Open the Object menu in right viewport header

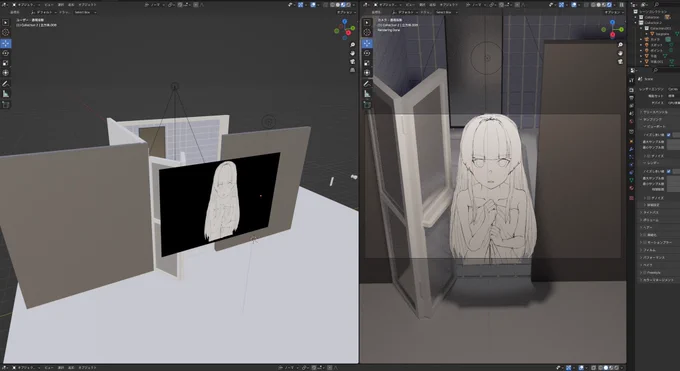pyautogui.click(x=449, y=5)
